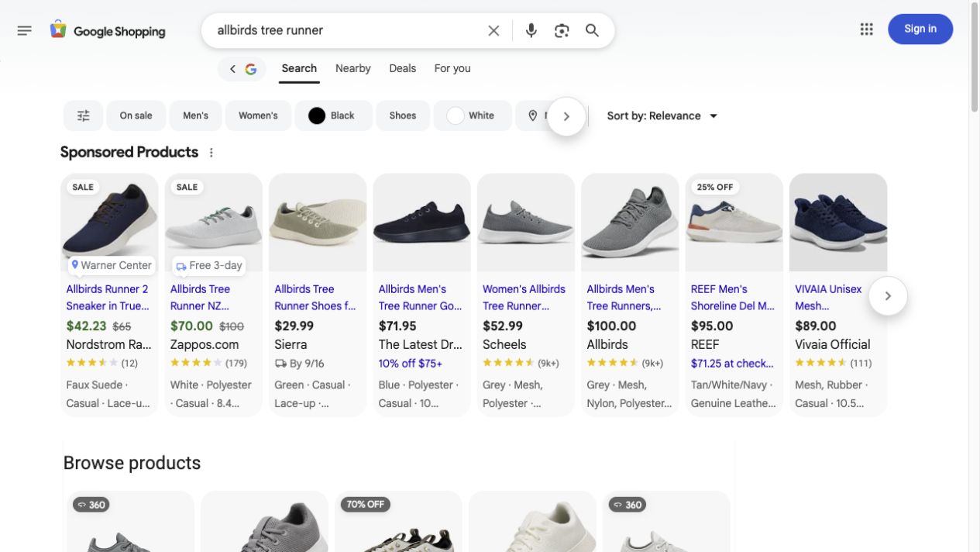Select the Search tab

pos(299,68)
